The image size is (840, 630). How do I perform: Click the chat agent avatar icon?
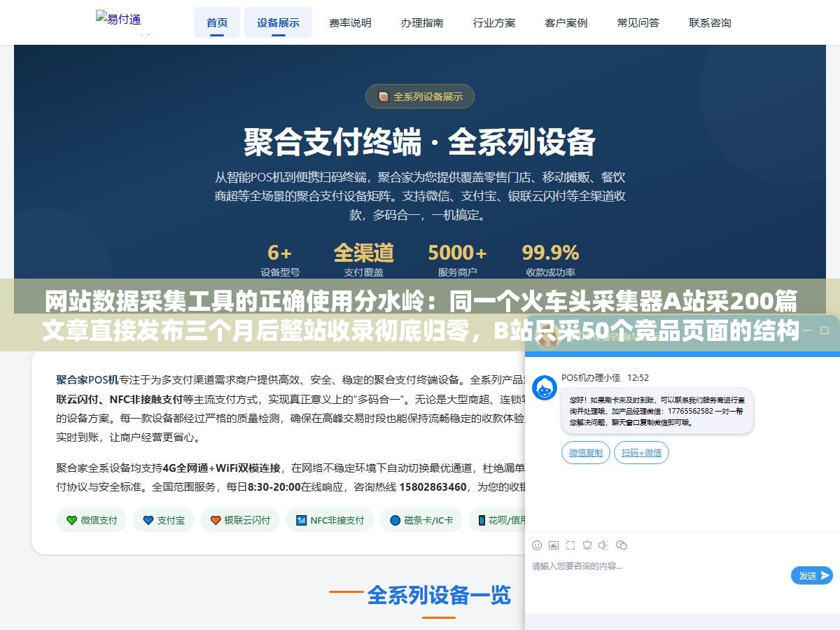pyautogui.click(x=545, y=388)
